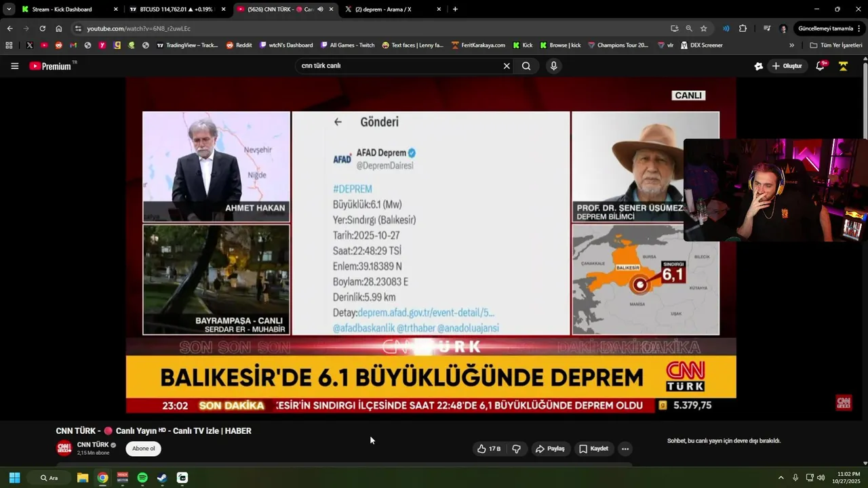Viewport: 868px width, 488px height.
Task: Click the zoom magnifier in address bar
Action: (x=689, y=28)
